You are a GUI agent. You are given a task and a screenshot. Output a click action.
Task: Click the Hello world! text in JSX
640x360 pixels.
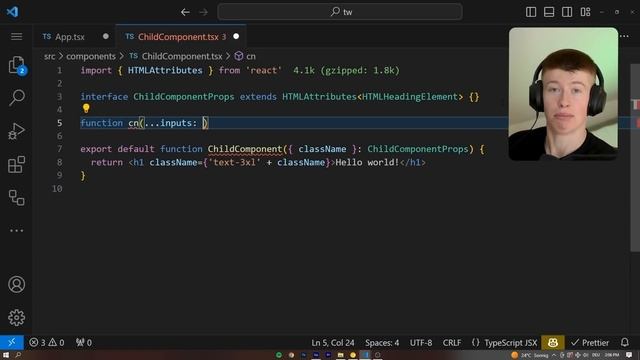click(x=367, y=162)
